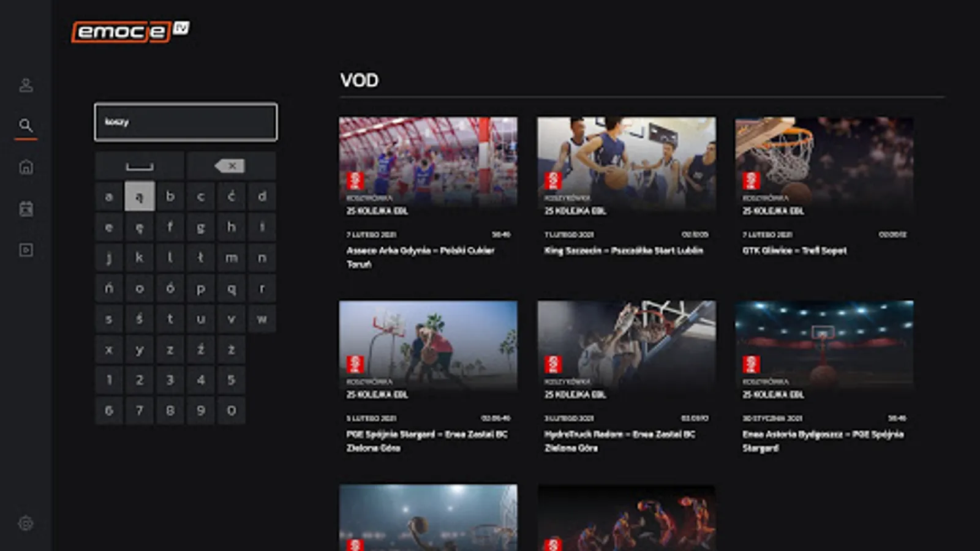Tap the space bar key on the keyboard

140,166
